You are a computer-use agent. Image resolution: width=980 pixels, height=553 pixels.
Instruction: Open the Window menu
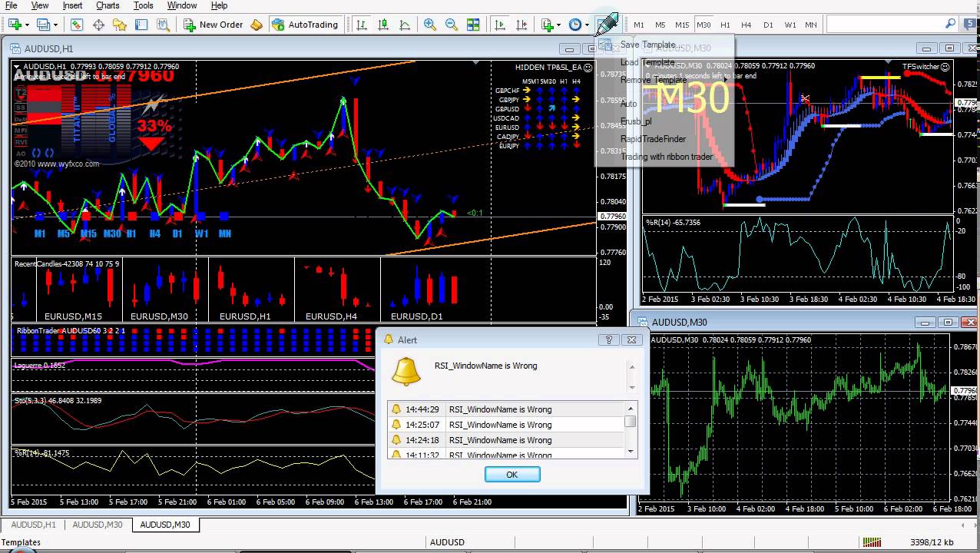click(x=182, y=5)
